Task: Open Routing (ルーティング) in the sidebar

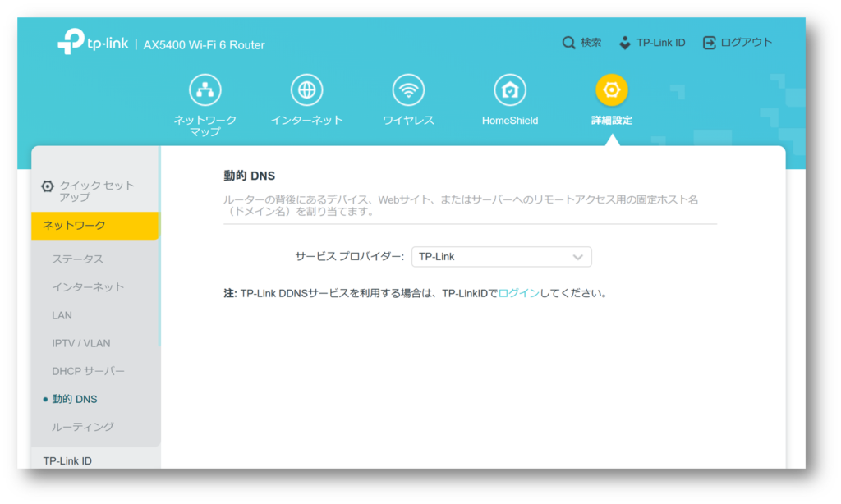Action: point(83,427)
